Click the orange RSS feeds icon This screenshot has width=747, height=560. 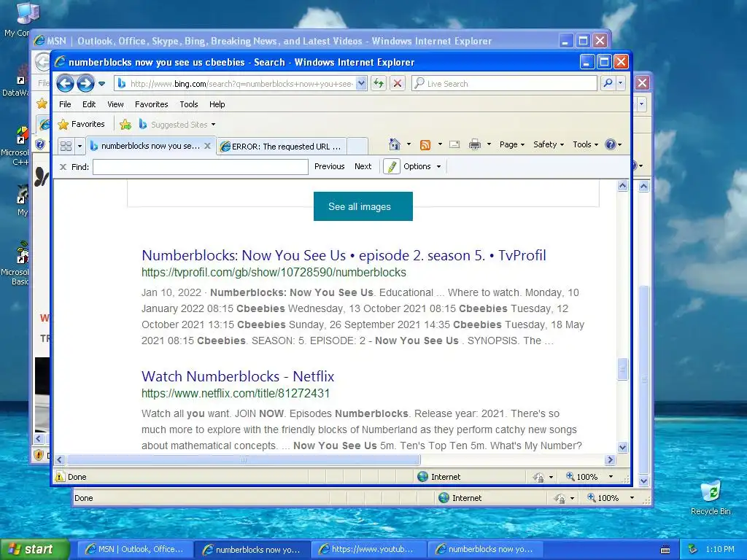point(425,145)
